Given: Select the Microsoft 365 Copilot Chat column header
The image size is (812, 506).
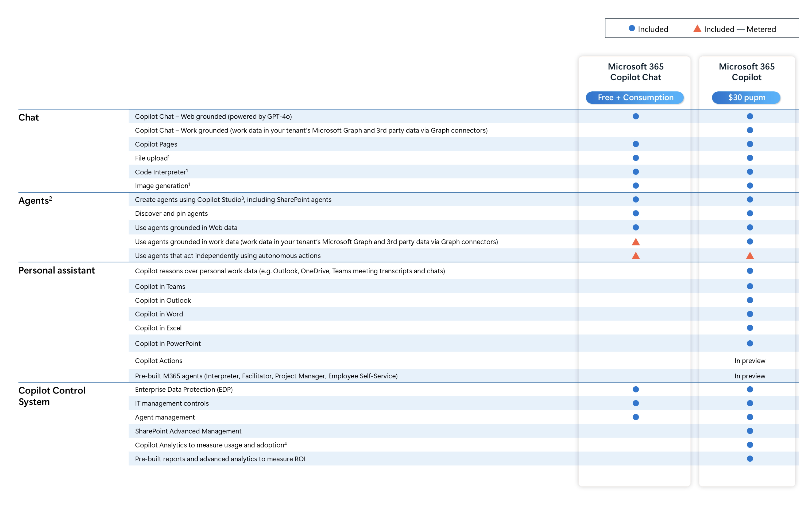Looking at the screenshot, I should pyautogui.click(x=635, y=72).
